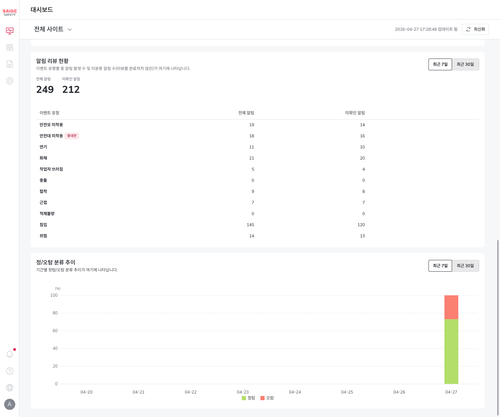Image resolution: width=500 pixels, height=417 pixels.
Task: Open the document report icon in sidebar
Action: click(10, 64)
